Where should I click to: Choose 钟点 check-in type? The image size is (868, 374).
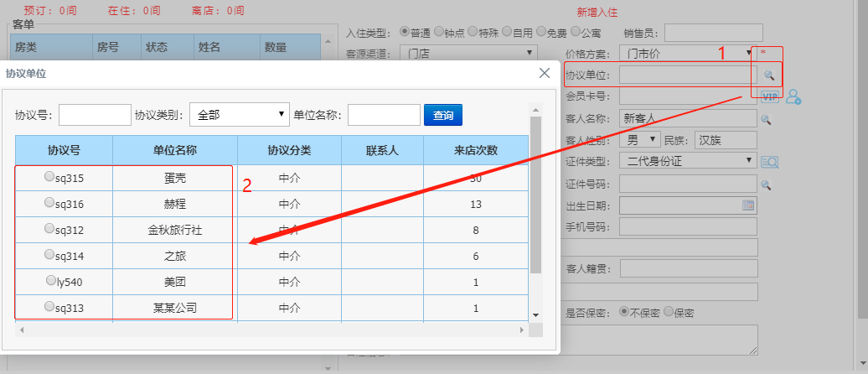pyautogui.click(x=439, y=32)
